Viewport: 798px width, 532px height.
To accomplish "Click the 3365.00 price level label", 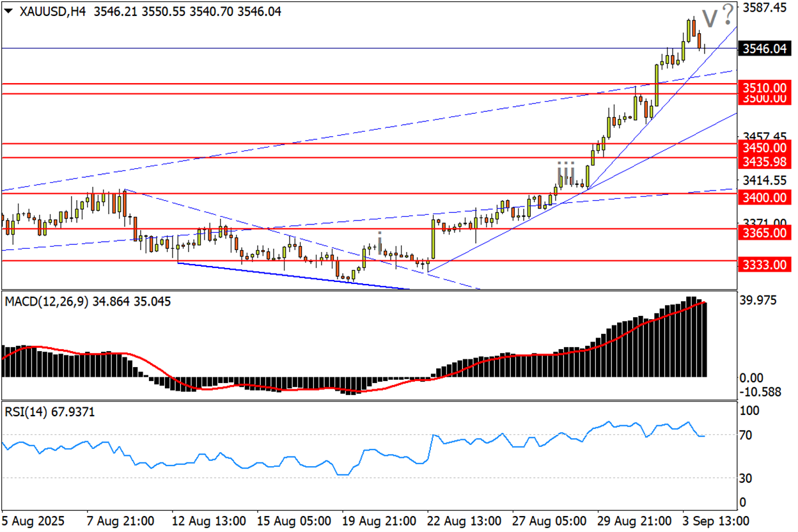I will click(x=764, y=233).
